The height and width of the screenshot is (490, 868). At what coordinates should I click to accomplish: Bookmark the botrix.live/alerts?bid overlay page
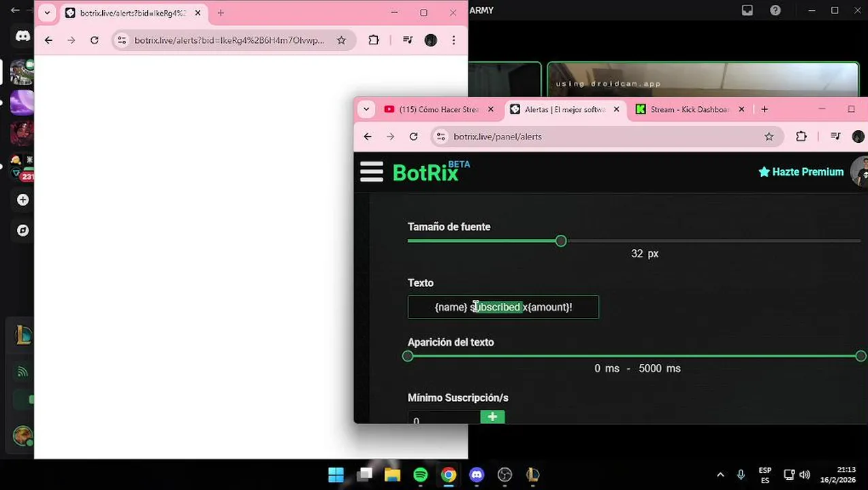point(341,40)
